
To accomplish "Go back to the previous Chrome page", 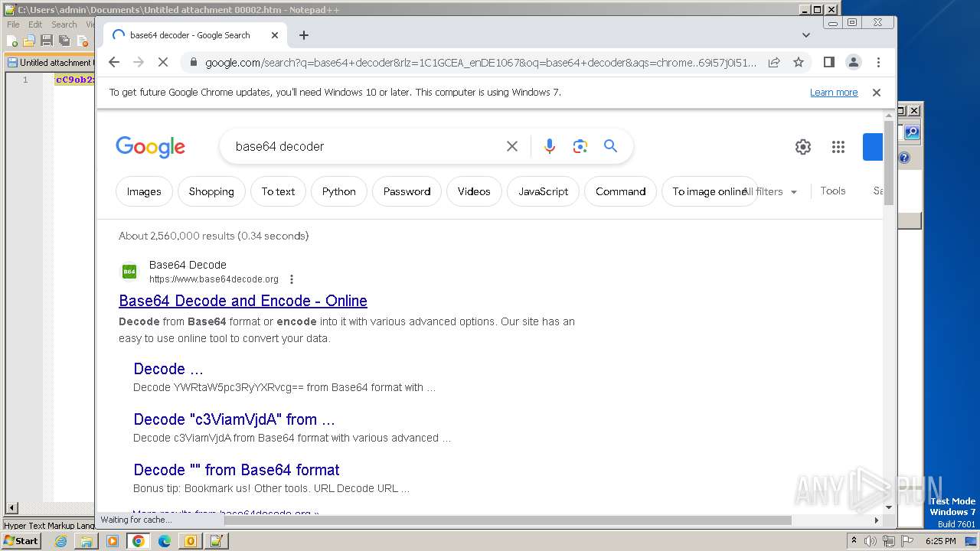I will click(114, 62).
